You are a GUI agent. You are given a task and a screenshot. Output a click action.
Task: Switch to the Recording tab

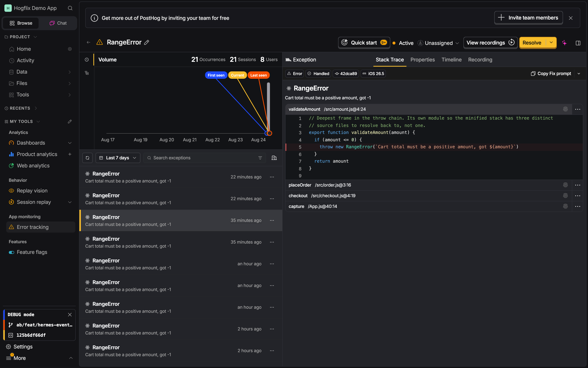[x=480, y=60]
